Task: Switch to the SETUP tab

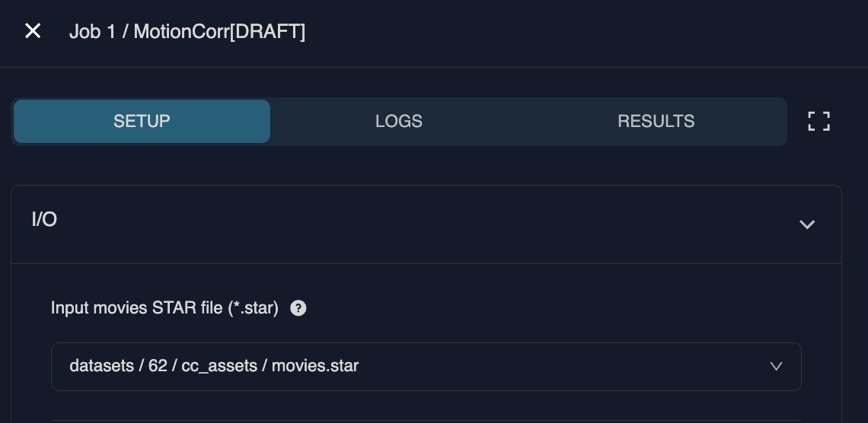Action: (x=142, y=121)
